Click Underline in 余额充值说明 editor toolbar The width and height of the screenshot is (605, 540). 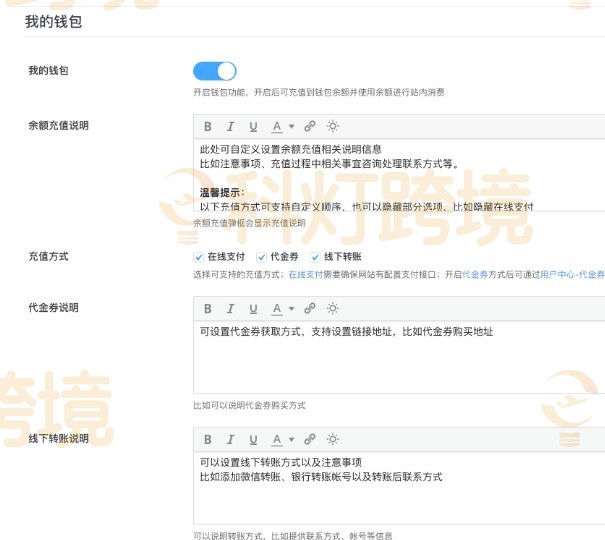(x=253, y=127)
